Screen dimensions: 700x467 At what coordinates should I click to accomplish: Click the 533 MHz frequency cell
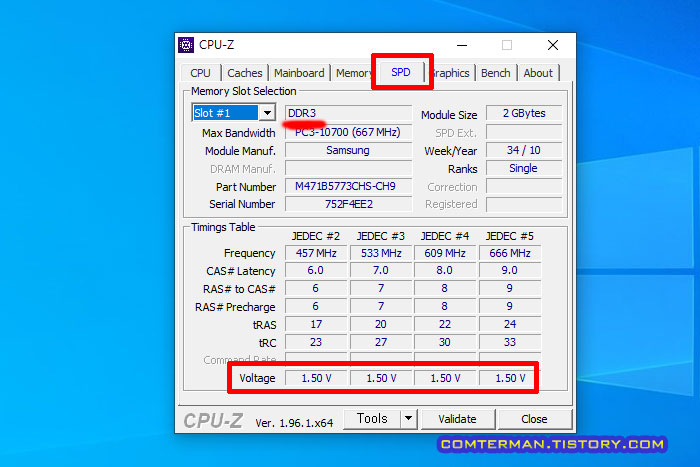coord(381,253)
